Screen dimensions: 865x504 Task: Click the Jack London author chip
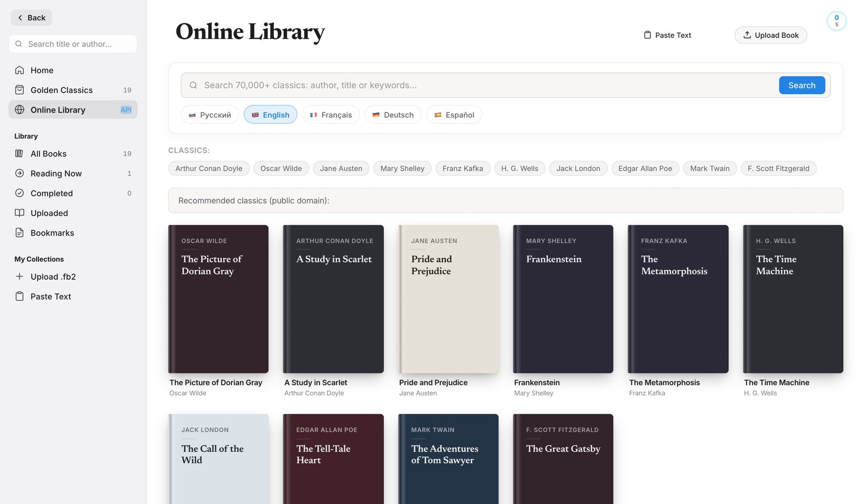coord(578,169)
